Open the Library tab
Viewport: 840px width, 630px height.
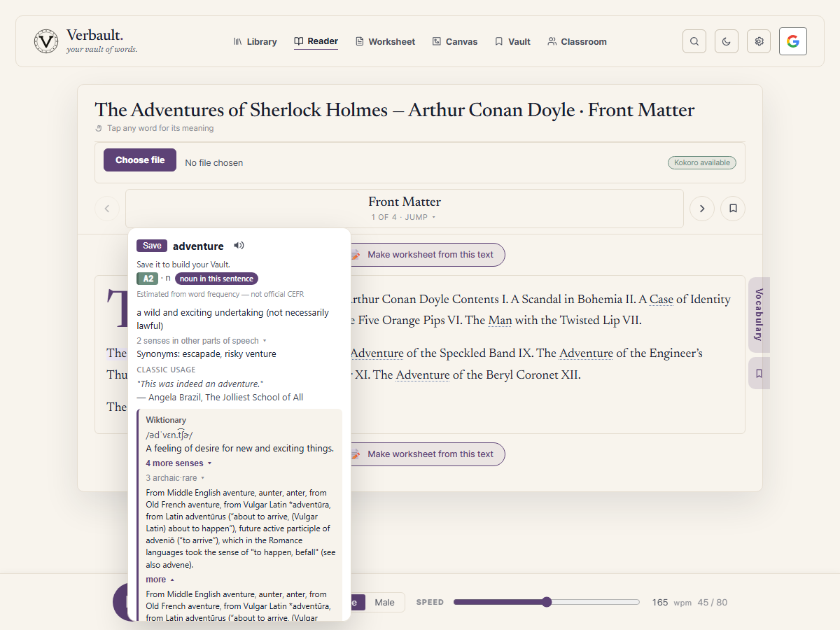[x=255, y=41]
